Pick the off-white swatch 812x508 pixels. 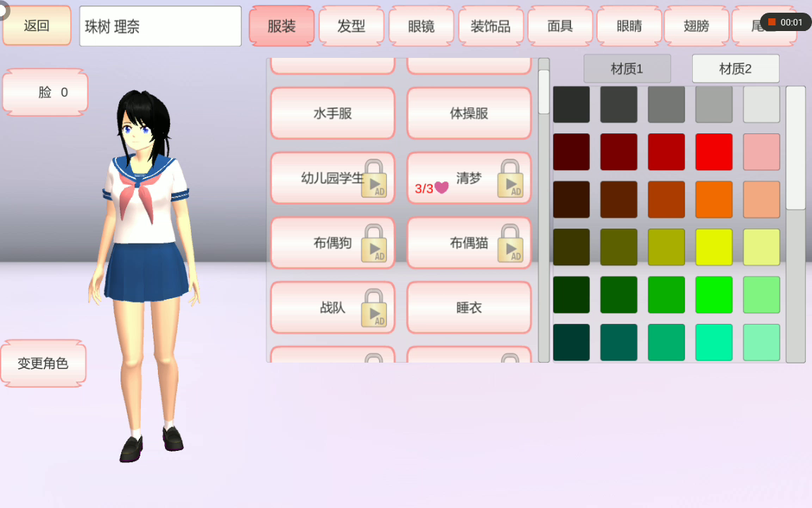coord(761,104)
